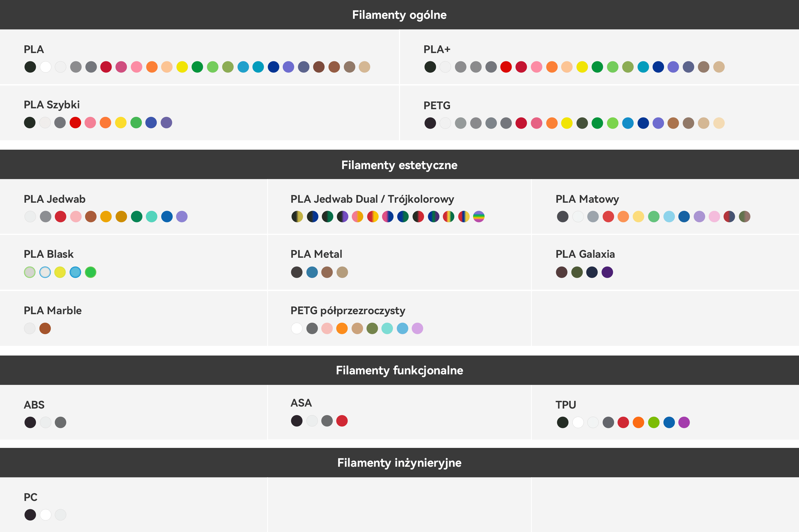Image resolution: width=799 pixels, height=532 pixels.
Task: Choose the red PLA Szybki swatch
Action: pos(75,123)
